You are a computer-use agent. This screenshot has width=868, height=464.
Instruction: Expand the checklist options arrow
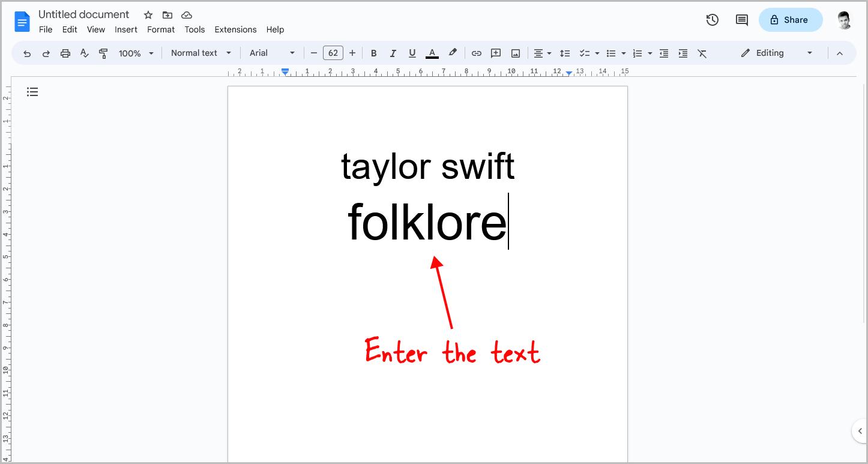(x=597, y=53)
